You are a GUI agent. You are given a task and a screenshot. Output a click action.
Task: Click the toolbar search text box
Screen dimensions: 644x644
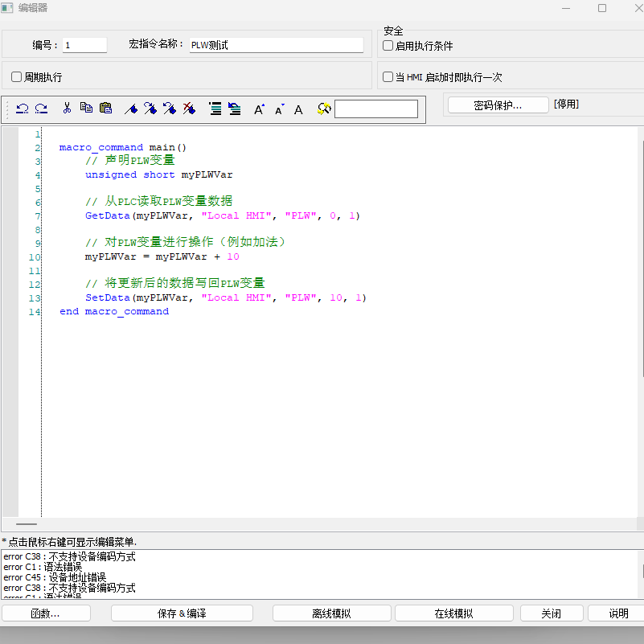coord(376,109)
